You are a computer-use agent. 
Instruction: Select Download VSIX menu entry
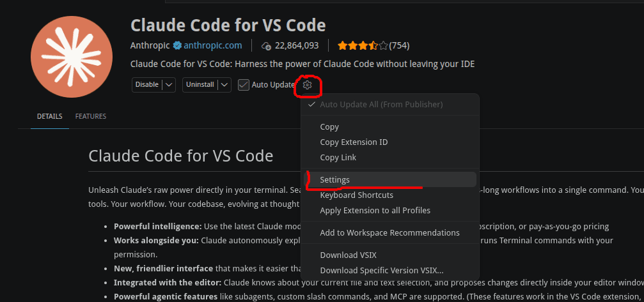tap(390, 255)
